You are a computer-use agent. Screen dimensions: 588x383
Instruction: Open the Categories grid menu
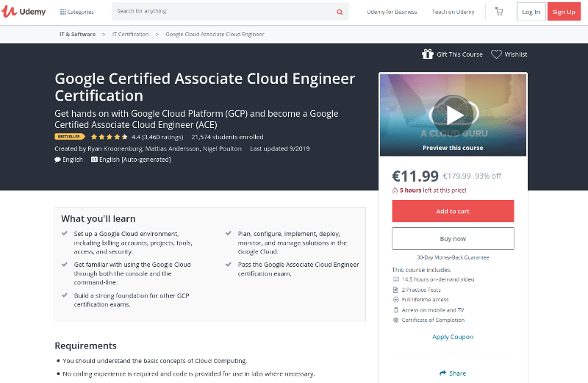point(77,12)
